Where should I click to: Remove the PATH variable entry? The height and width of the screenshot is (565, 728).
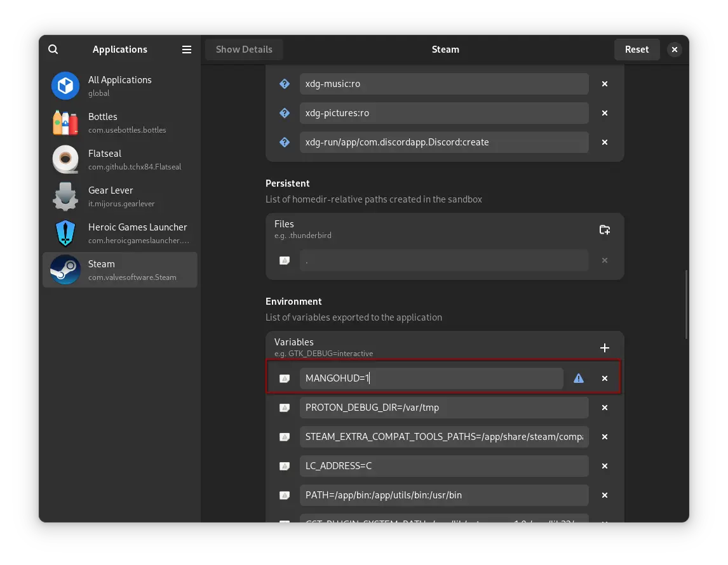point(605,495)
